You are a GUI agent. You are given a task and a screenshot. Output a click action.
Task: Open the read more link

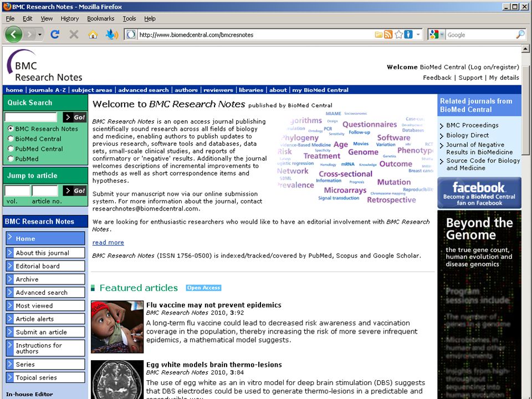(x=108, y=242)
